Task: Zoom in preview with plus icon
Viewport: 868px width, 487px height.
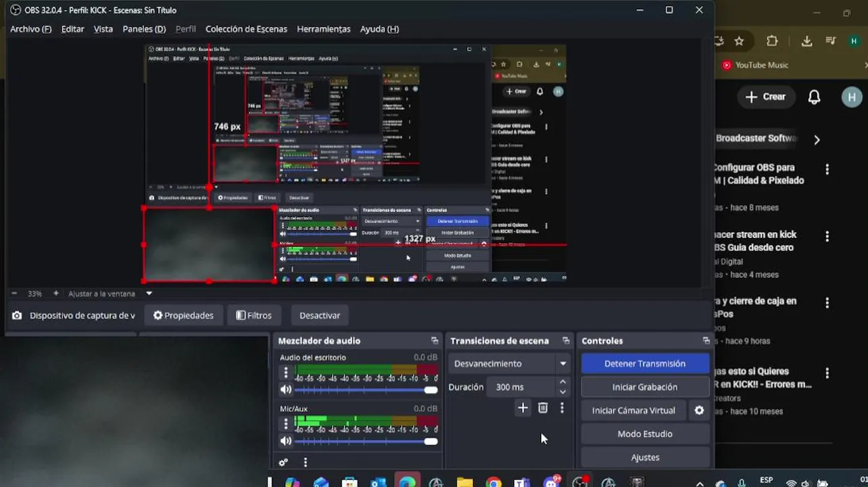Action: tap(56, 294)
